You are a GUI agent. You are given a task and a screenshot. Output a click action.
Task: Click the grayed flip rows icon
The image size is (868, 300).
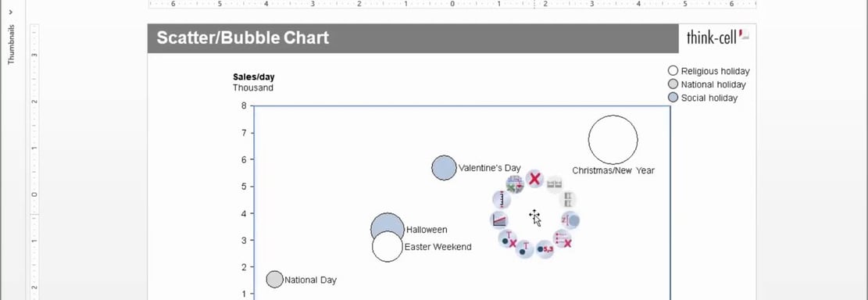(x=568, y=199)
